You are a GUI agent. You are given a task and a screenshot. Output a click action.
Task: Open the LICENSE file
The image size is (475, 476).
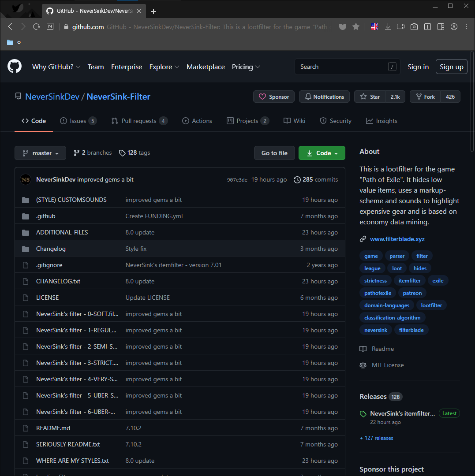47,297
